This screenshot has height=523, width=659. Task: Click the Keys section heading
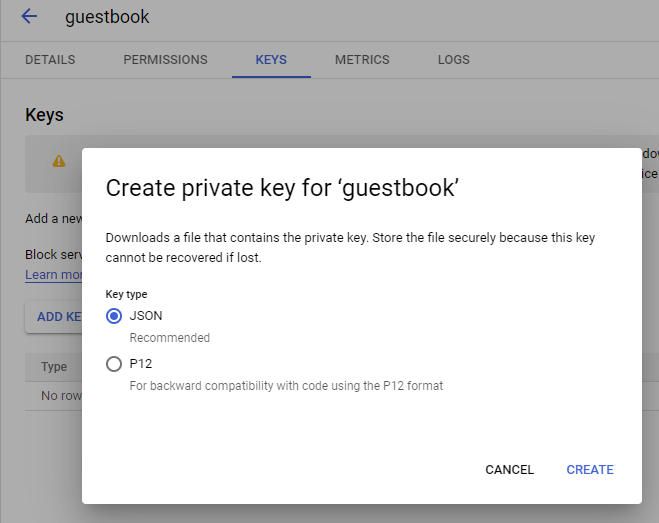(44, 115)
